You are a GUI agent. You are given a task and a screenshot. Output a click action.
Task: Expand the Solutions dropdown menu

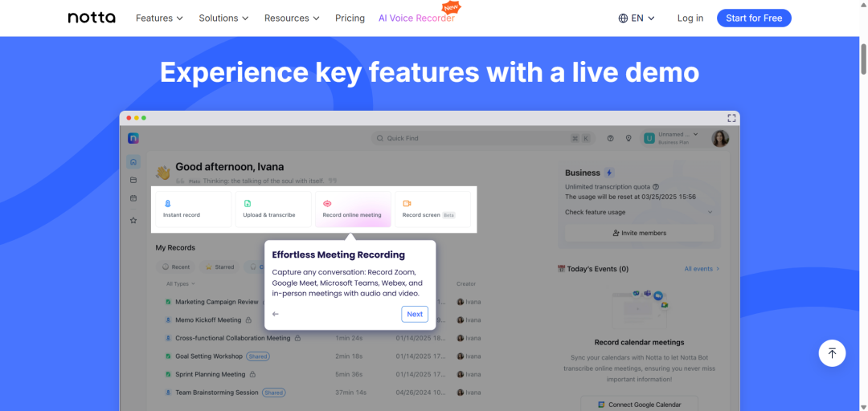223,18
